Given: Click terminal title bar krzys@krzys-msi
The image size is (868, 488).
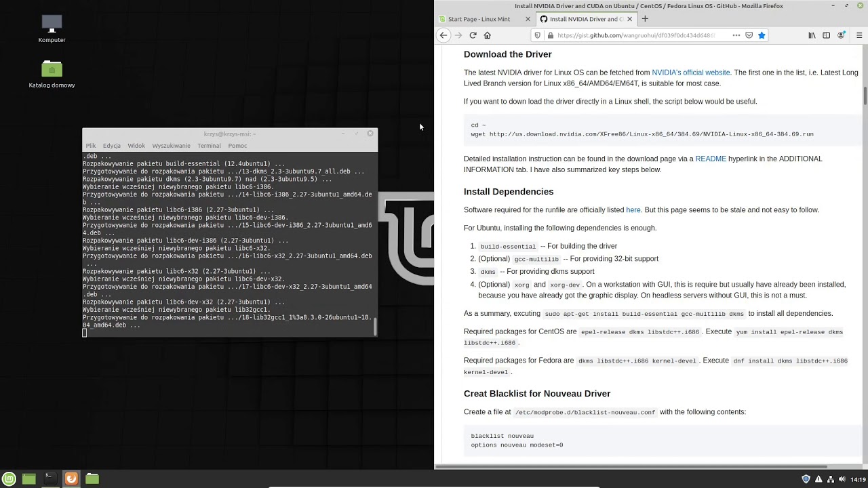Looking at the screenshot, I should pyautogui.click(x=229, y=134).
